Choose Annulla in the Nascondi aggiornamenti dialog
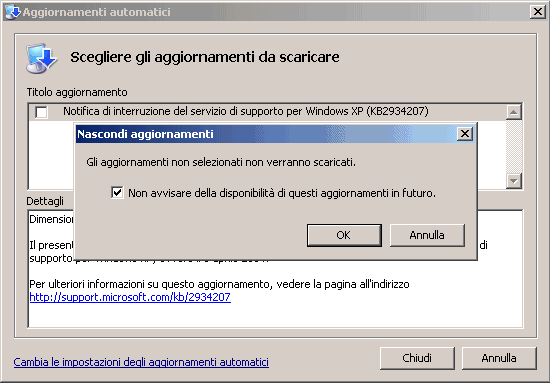The width and height of the screenshot is (550, 383). (427, 235)
